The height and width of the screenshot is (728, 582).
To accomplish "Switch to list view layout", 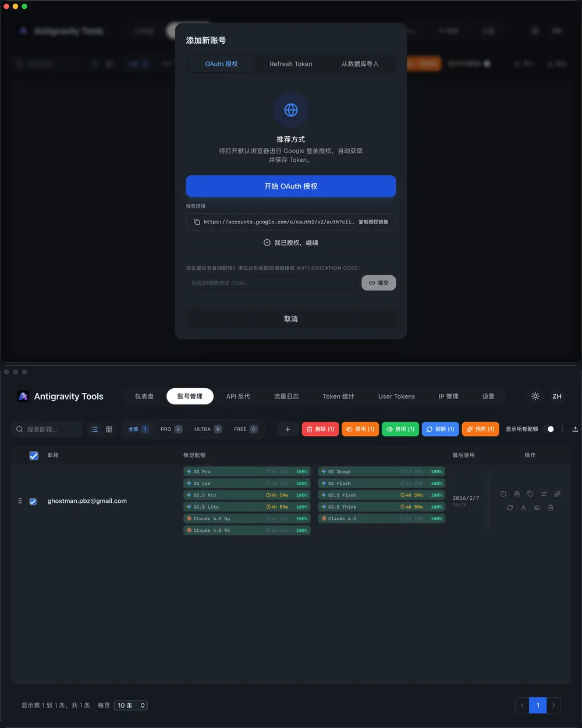I will click(x=94, y=429).
